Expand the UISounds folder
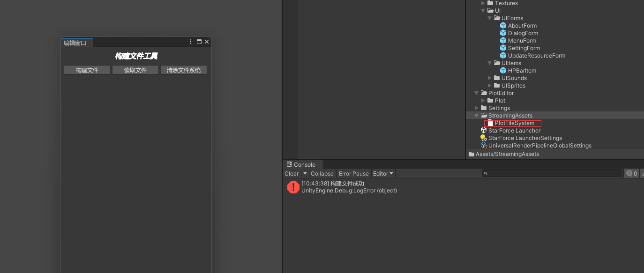The height and width of the screenshot is (273, 644). click(x=490, y=78)
